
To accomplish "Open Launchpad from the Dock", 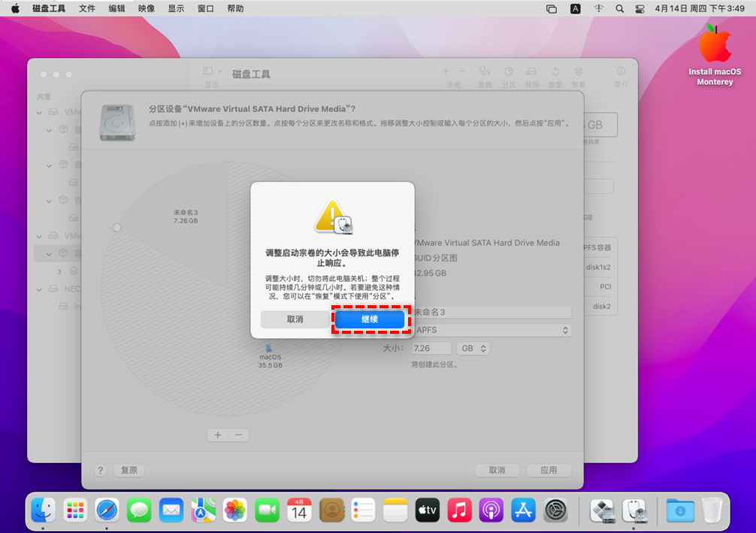I will (75, 510).
